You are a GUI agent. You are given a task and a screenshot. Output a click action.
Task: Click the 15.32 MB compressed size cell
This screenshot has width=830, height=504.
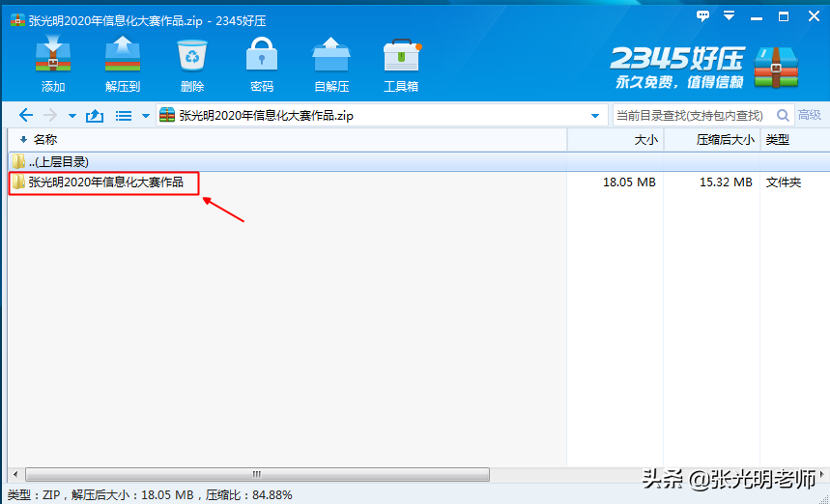click(726, 182)
